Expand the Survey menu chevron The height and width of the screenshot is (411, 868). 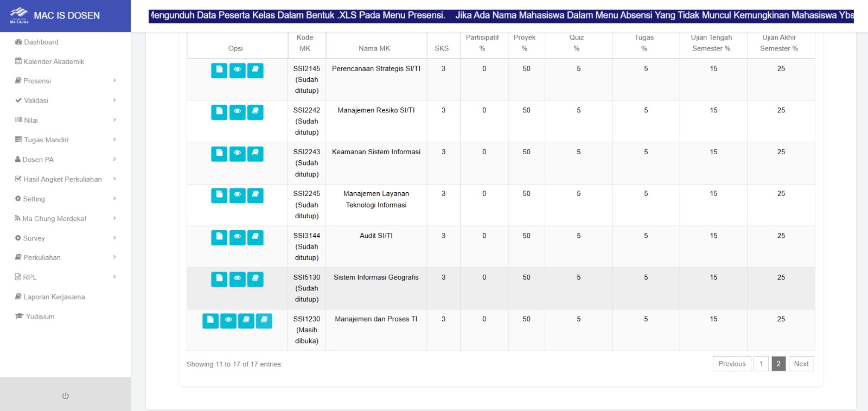(x=114, y=238)
